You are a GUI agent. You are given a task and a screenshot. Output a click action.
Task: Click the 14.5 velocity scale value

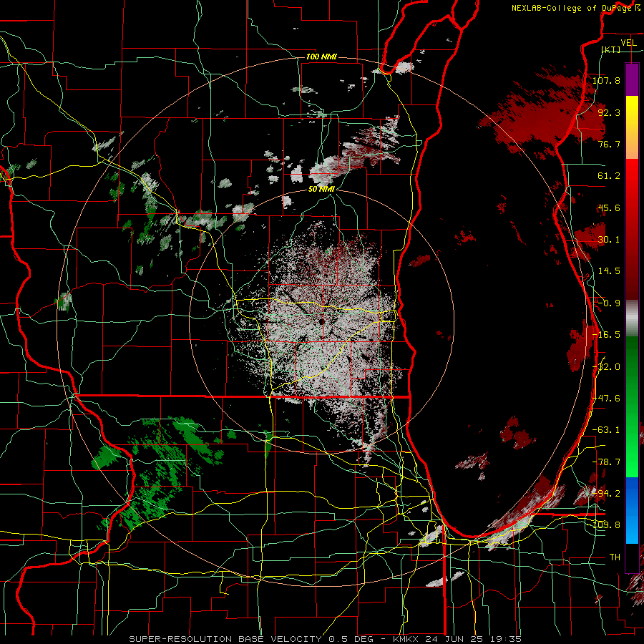click(609, 271)
